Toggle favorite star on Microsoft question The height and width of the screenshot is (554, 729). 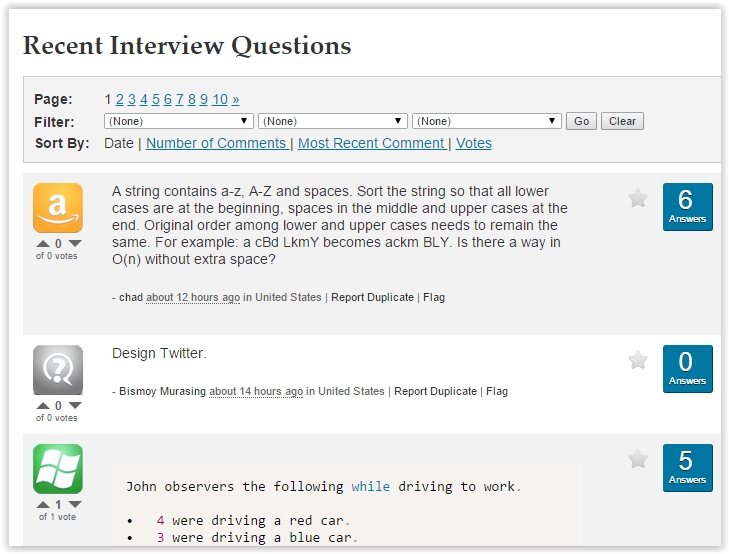click(x=638, y=459)
